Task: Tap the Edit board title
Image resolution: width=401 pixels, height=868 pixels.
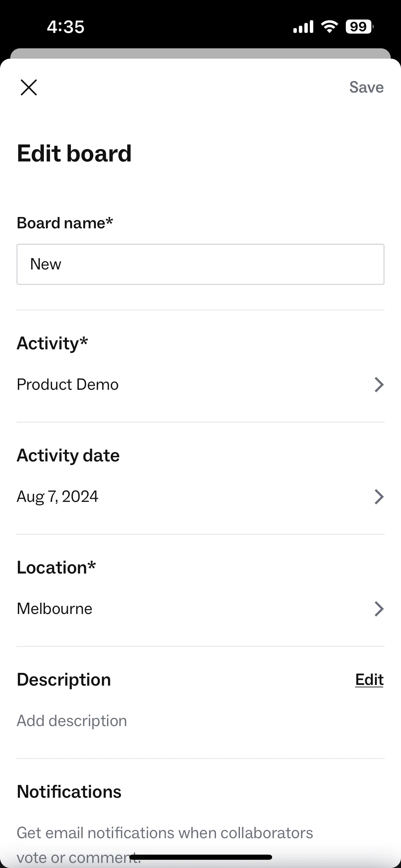Action: tap(74, 153)
